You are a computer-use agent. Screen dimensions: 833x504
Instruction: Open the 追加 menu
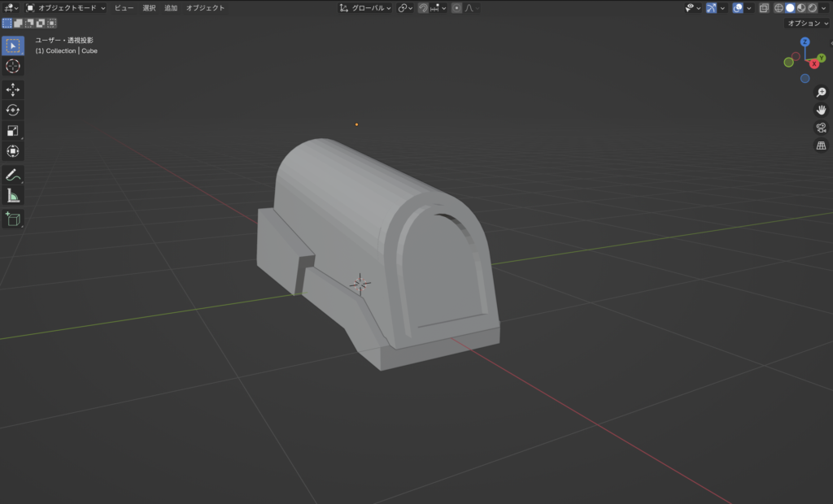coord(171,8)
